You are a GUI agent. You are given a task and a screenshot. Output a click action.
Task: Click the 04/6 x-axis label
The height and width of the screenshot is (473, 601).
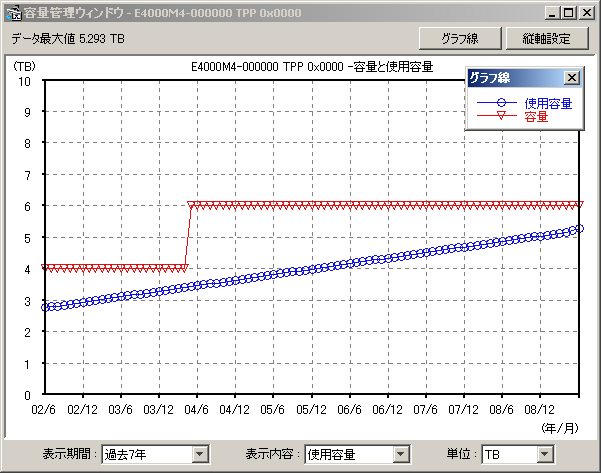coord(197,409)
